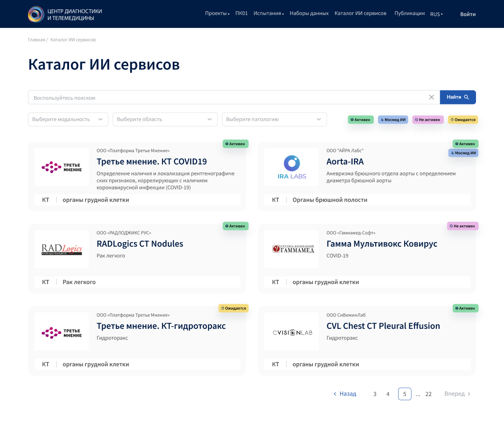Screen dimensions: 504x438
Task: Click the Третье мнение logo on the COVID19 card
Action: 62,167
